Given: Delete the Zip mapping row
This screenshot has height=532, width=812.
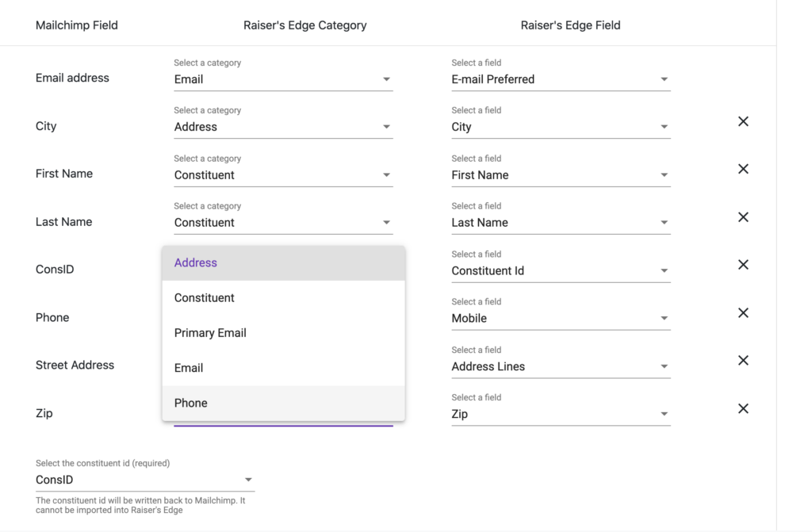Looking at the screenshot, I should tap(743, 409).
